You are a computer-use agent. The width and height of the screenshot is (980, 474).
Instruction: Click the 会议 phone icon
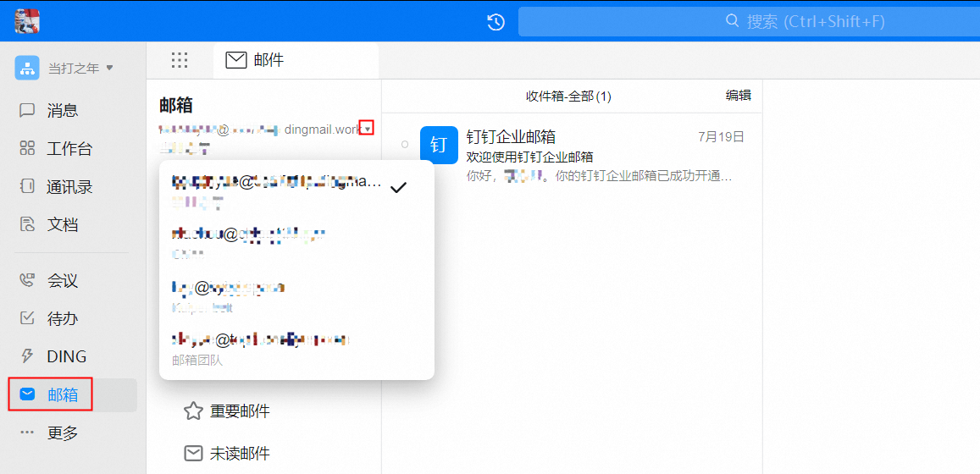[x=27, y=280]
